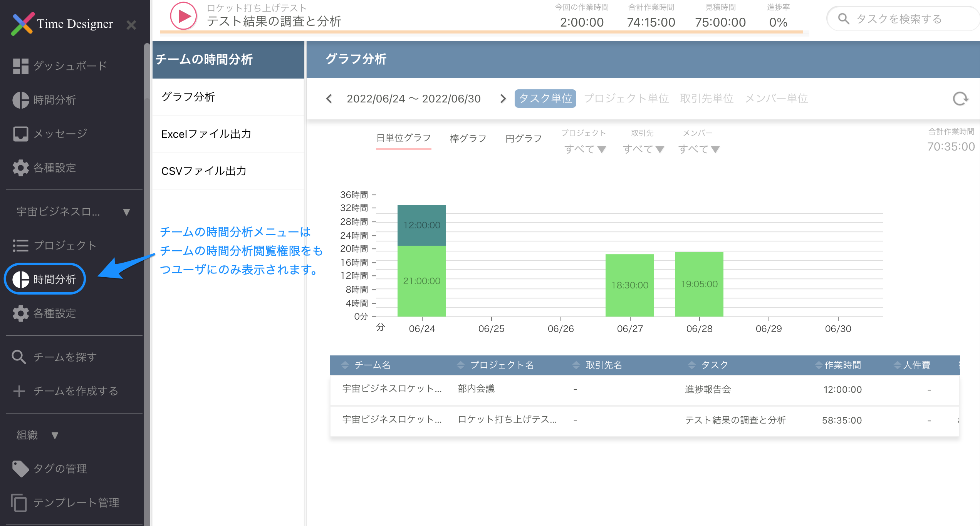Go to the next week arrow
The width and height of the screenshot is (980, 526).
coord(503,99)
